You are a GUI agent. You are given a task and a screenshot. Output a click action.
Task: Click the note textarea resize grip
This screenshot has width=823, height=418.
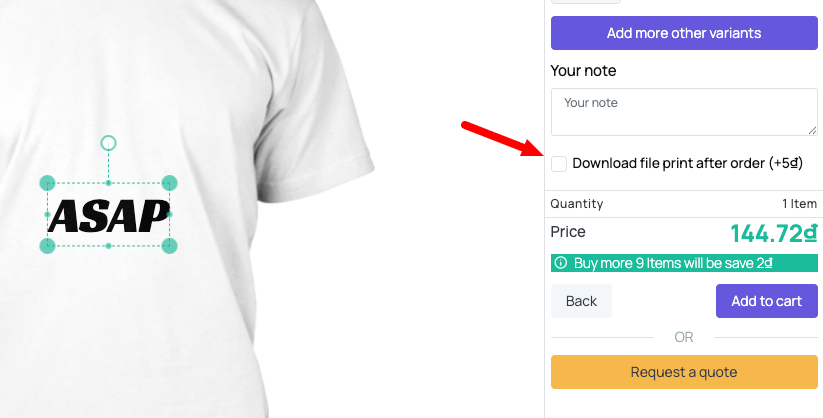click(x=812, y=130)
